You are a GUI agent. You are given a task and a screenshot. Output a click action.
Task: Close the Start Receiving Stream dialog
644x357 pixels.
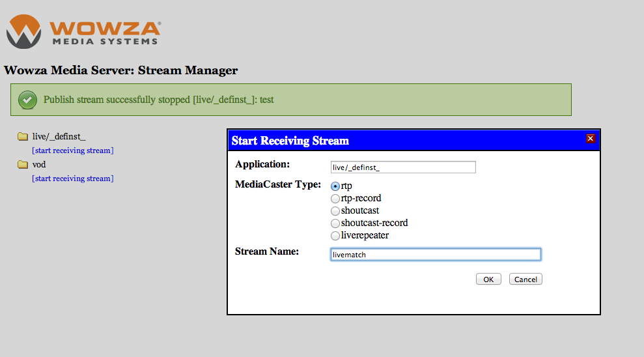click(x=591, y=139)
